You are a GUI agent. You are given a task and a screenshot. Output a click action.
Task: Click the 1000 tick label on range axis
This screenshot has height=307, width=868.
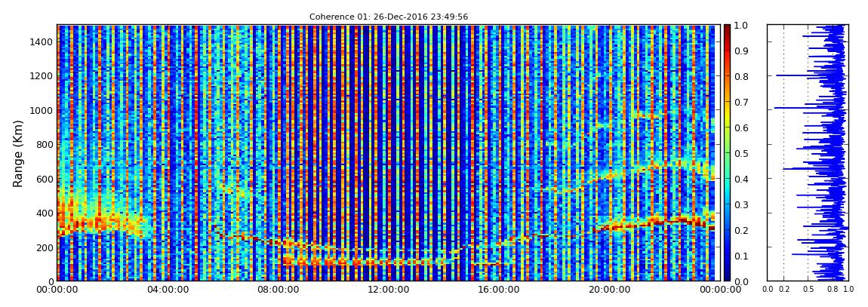click(42, 110)
